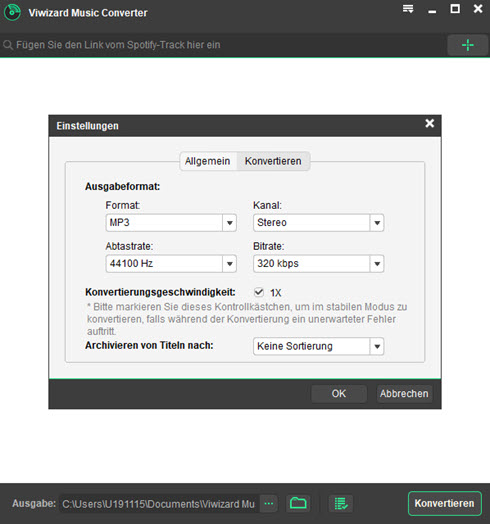Close the Einstellungen dialog
490x524 pixels.
[430, 123]
